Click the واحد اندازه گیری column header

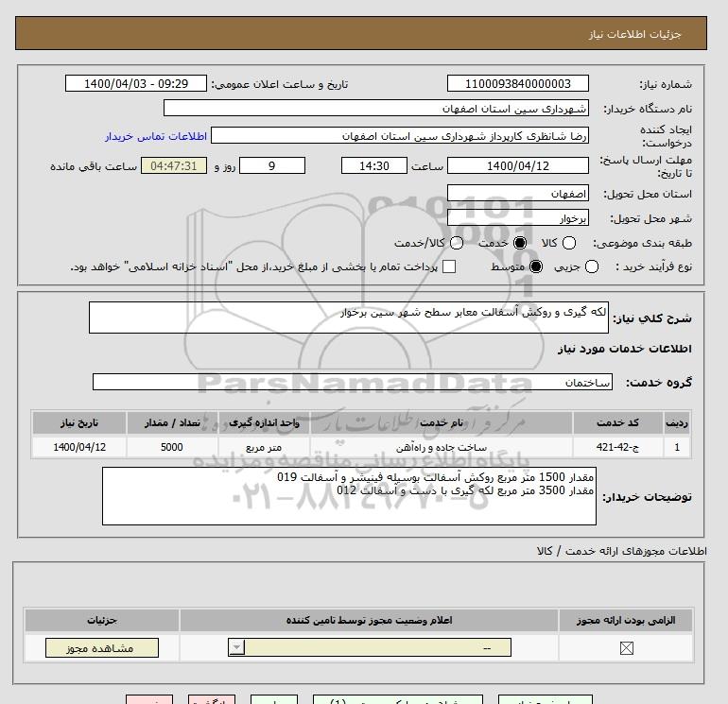tap(264, 422)
